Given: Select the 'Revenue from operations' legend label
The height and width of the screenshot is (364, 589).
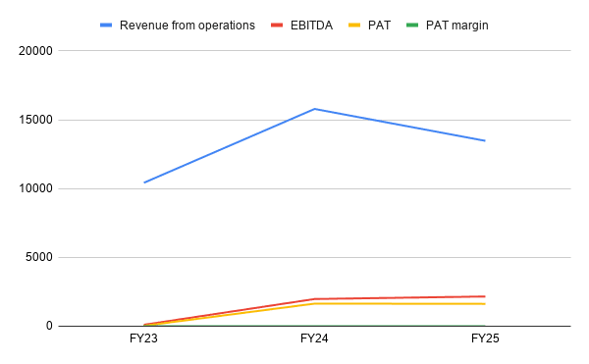Looking at the screenshot, I should point(187,26).
